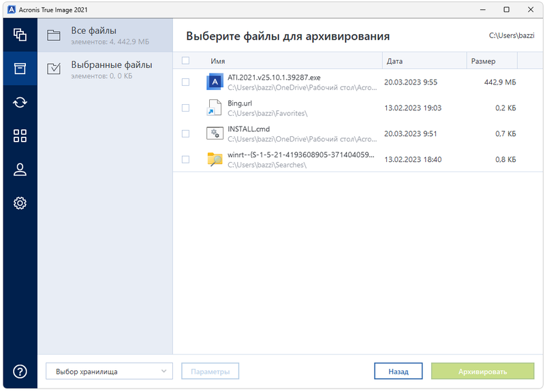Click the Назад button
Image resolution: width=545 pixels, height=392 pixels.
pyautogui.click(x=399, y=371)
